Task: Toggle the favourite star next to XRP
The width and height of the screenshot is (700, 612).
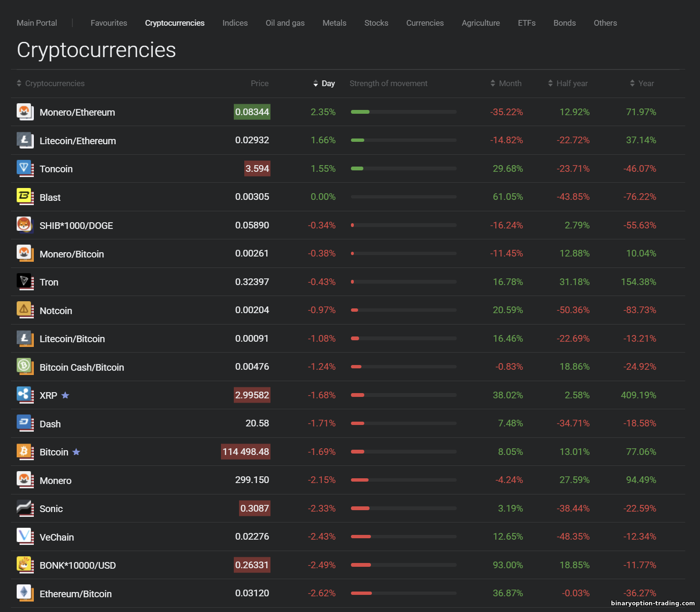Action: point(65,395)
